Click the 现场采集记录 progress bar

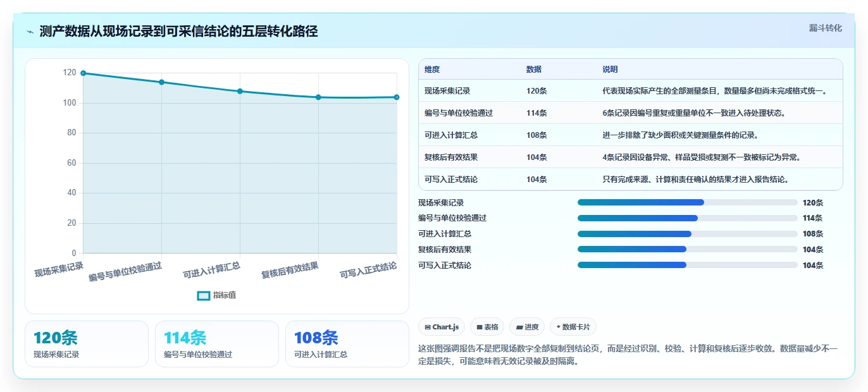point(687,202)
